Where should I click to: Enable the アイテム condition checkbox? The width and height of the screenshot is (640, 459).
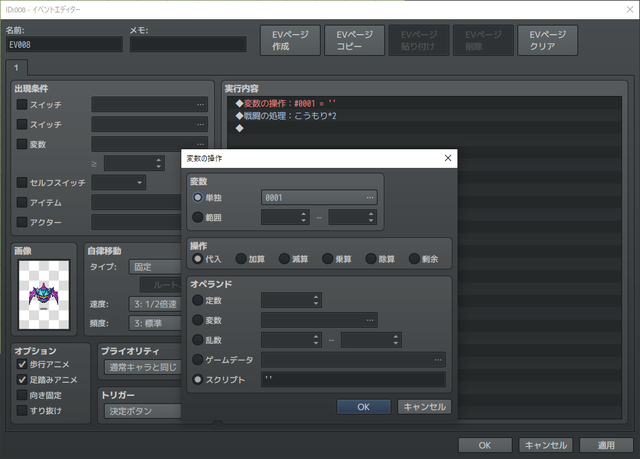point(22,202)
